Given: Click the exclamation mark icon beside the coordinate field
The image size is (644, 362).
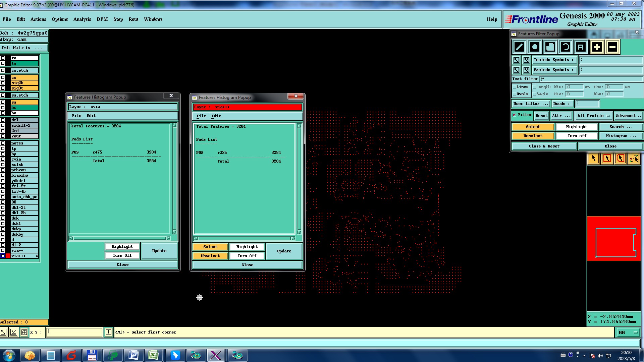Looking at the screenshot, I should pyautogui.click(x=109, y=332).
